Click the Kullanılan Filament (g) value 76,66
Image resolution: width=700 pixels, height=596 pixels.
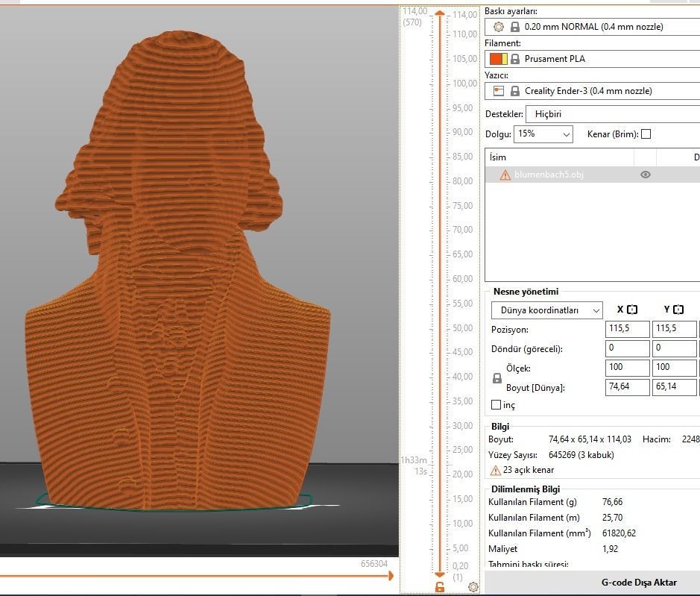[612, 502]
